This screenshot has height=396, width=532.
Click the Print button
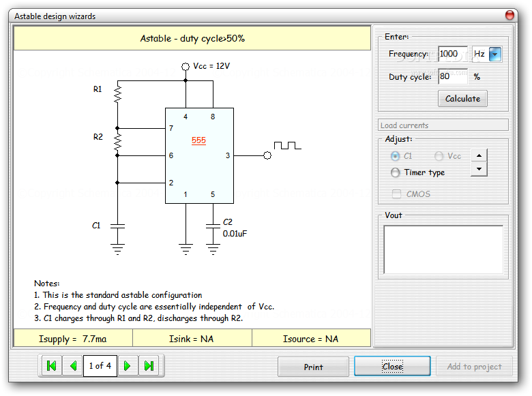point(313,367)
